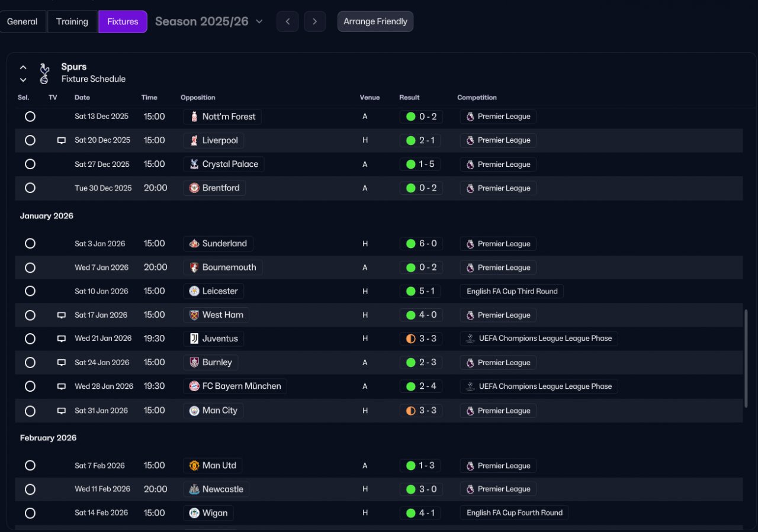Go to previous season arrow
The image size is (758, 532).
click(x=287, y=21)
